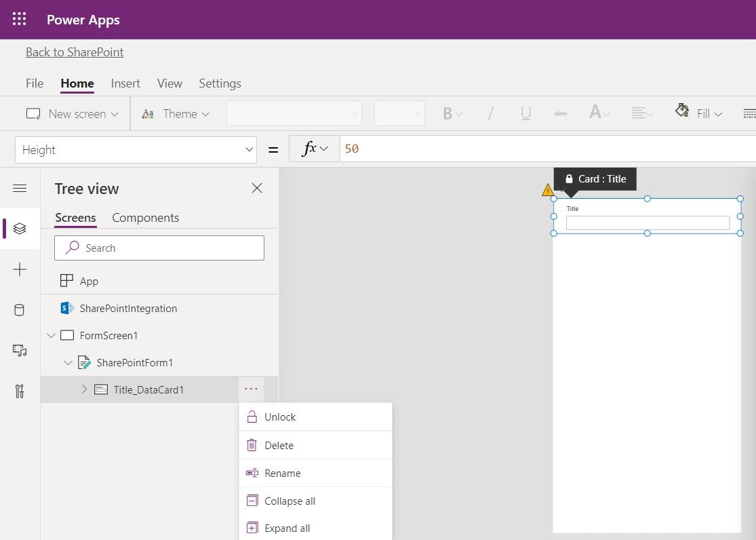Choose Delete from the context menu
This screenshot has height=540, width=756.
click(x=316, y=446)
